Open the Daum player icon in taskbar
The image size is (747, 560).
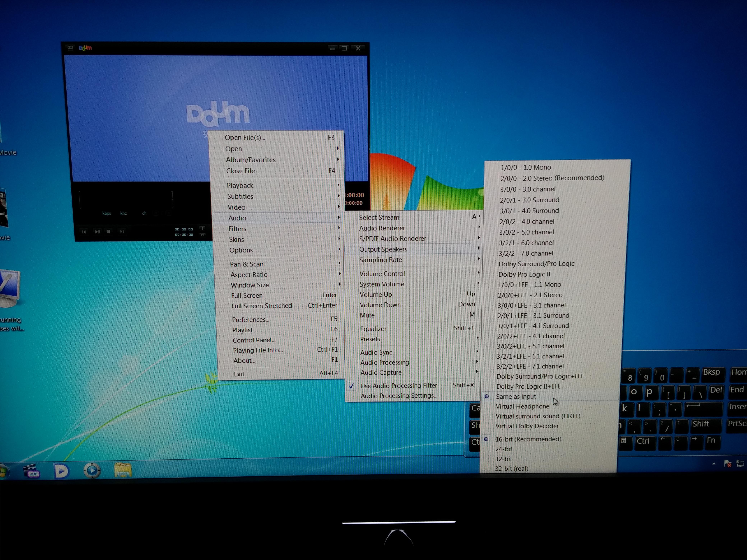coord(61,471)
